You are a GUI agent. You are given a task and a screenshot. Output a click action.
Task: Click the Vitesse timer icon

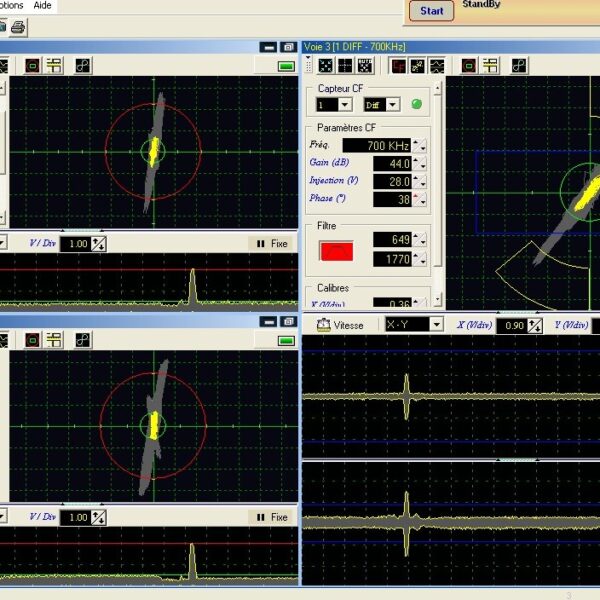tap(324, 325)
